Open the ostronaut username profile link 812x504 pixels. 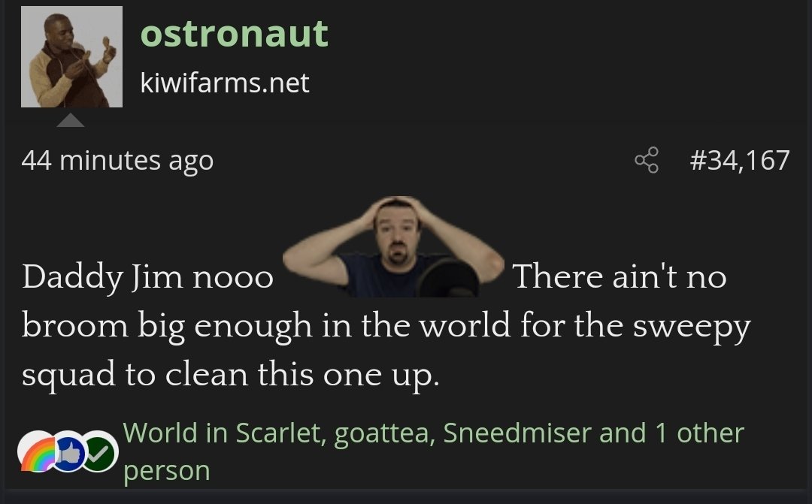coord(234,34)
